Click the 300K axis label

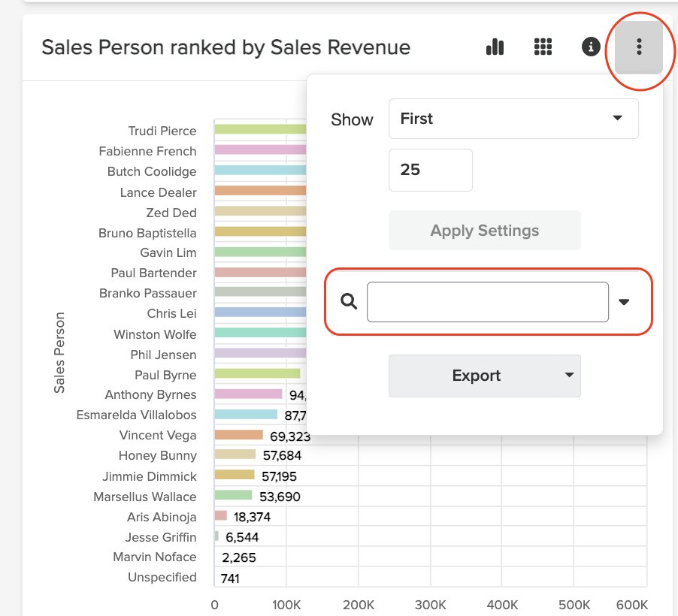[430, 605]
